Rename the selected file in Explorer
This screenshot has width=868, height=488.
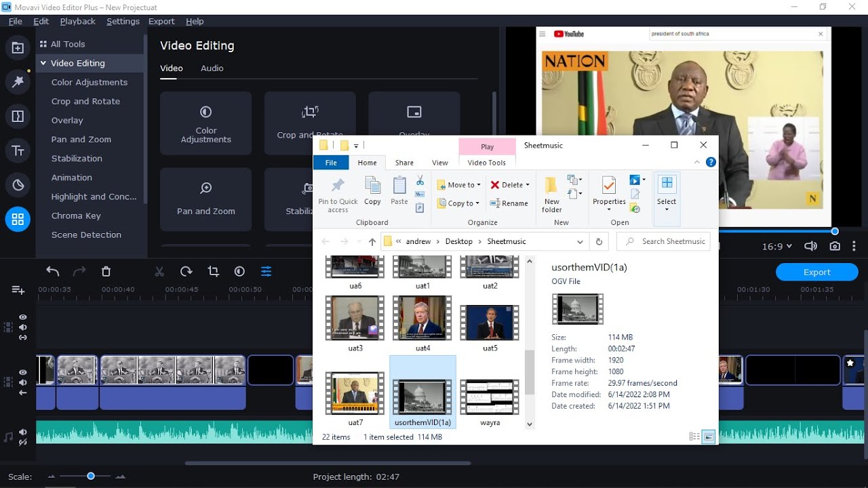(509, 203)
